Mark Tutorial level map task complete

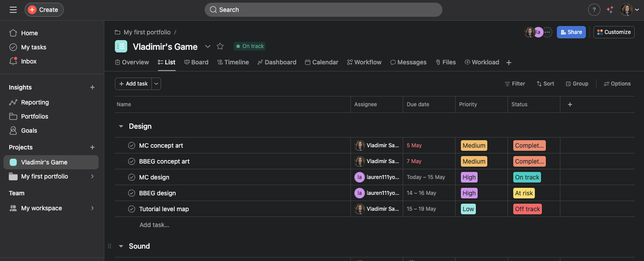(x=132, y=209)
